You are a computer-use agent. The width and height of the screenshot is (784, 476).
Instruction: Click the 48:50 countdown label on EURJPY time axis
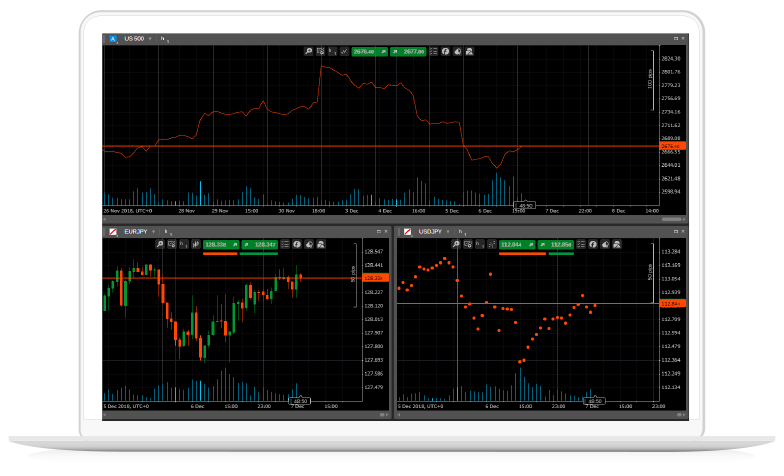(300, 400)
